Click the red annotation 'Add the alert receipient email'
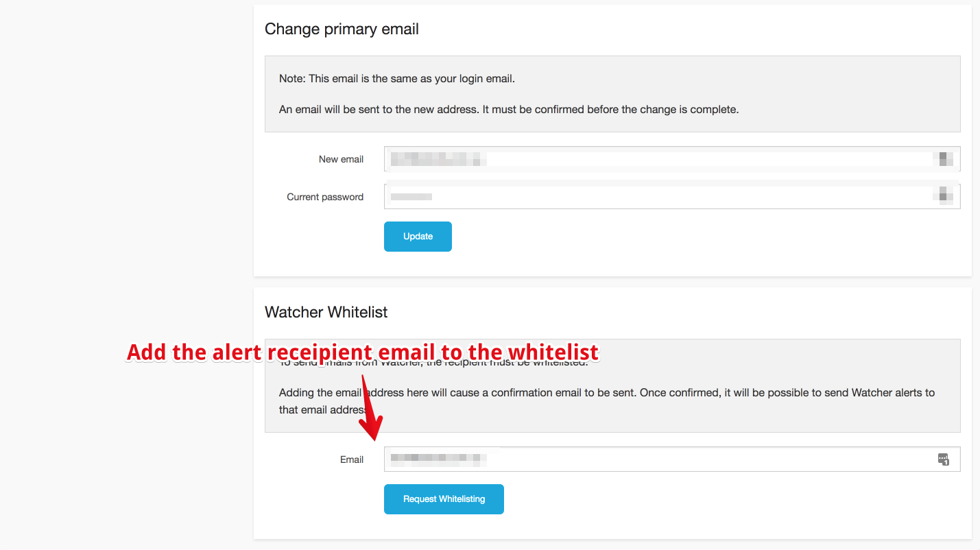980x550 pixels. [363, 352]
